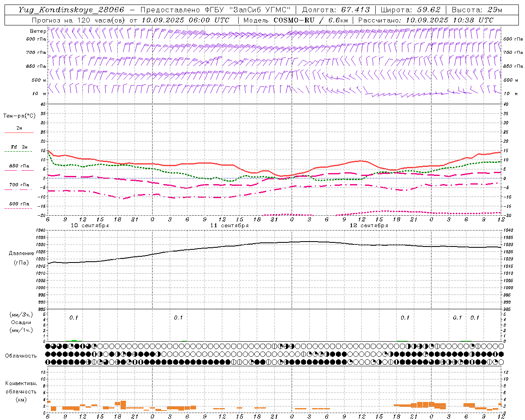Click the Прогноз на 120 часа(ов) text
This screenshot has height=420, width=525.
[79, 20]
